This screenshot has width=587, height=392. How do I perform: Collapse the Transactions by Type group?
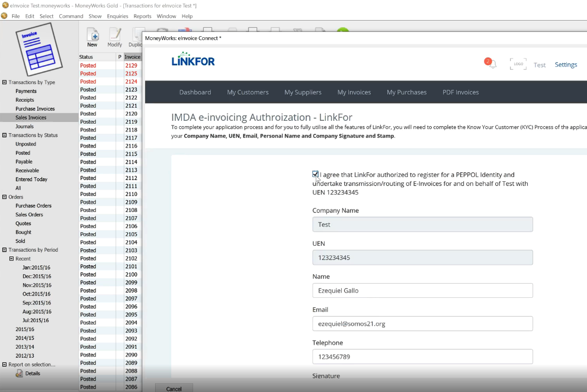point(5,82)
